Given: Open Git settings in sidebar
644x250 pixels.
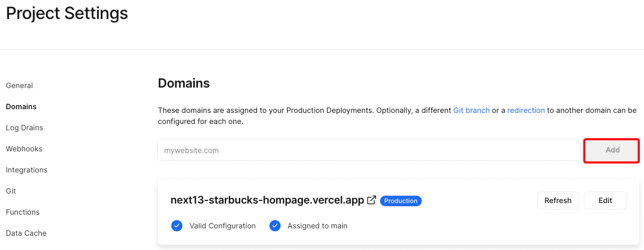Looking at the screenshot, I should pyautogui.click(x=11, y=191).
